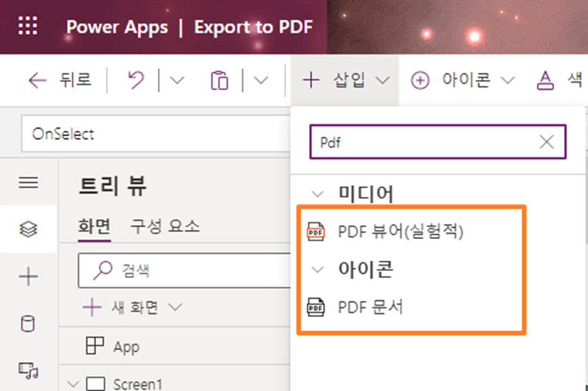This screenshot has width=588, height=391.
Task: Open the data cylinder icon
Action: [x=28, y=324]
